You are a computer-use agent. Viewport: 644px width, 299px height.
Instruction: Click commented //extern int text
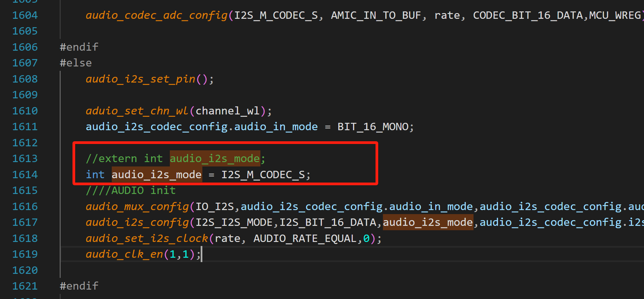click(x=125, y=159)
